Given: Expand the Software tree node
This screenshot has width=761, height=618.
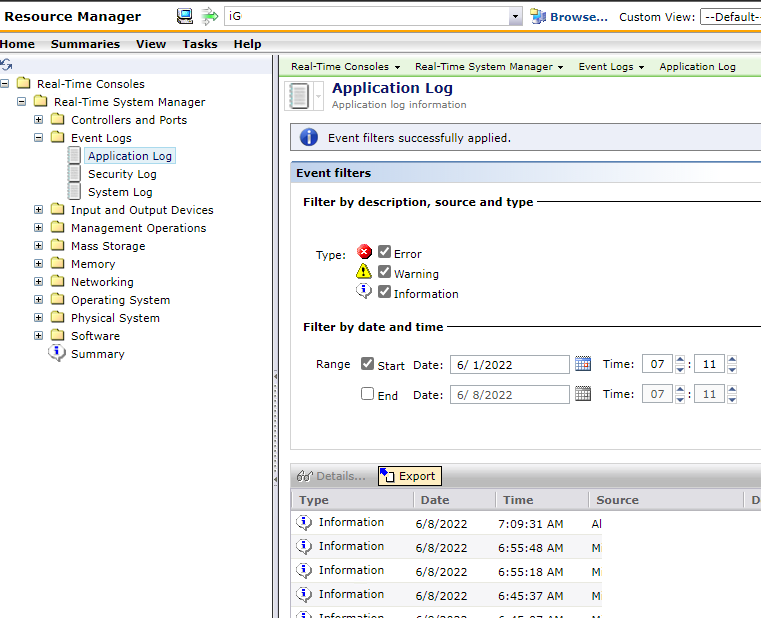Looking at the screenshot, I should [x=38, y=335].
